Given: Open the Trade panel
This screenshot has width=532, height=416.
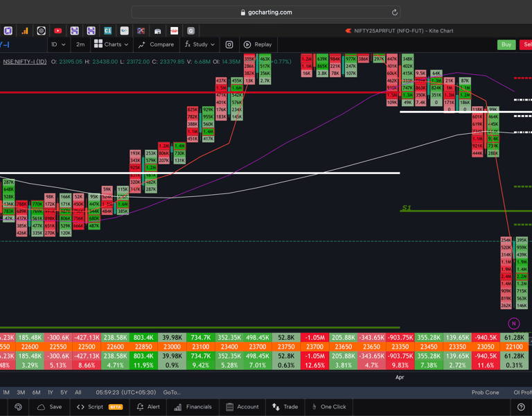Looking at the screenshot, I should tap(285, 407).
